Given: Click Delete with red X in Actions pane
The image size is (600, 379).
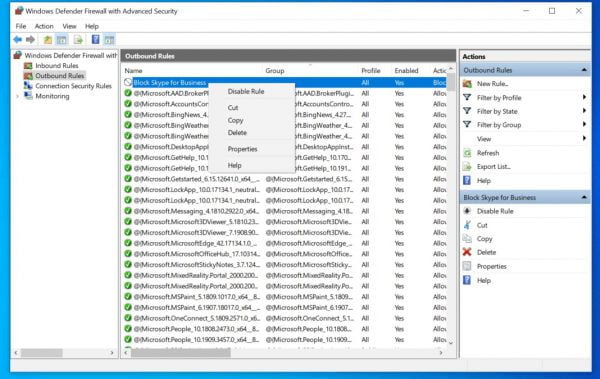Looking at the screenshot, I should 486,253.
